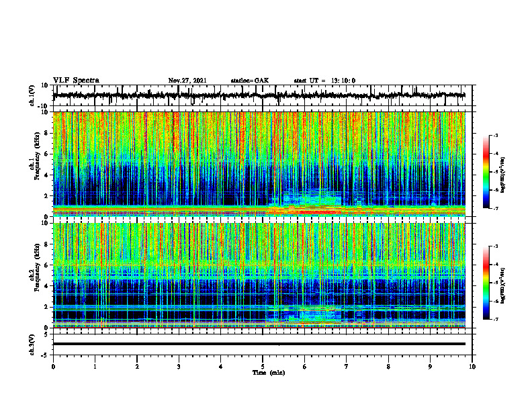532x411 pixels.
Task: Click time axis tick label "1"
Action: pos(95,367)
